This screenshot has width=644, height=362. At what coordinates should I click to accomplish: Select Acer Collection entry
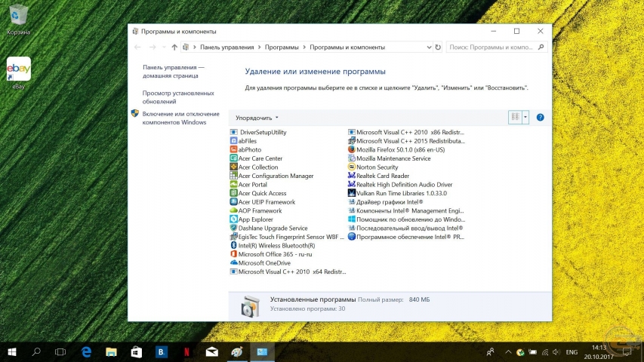point(254,167)
